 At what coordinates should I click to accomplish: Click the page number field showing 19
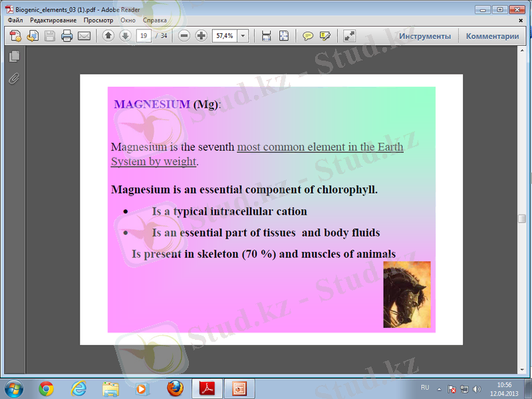tap(143, 36)
